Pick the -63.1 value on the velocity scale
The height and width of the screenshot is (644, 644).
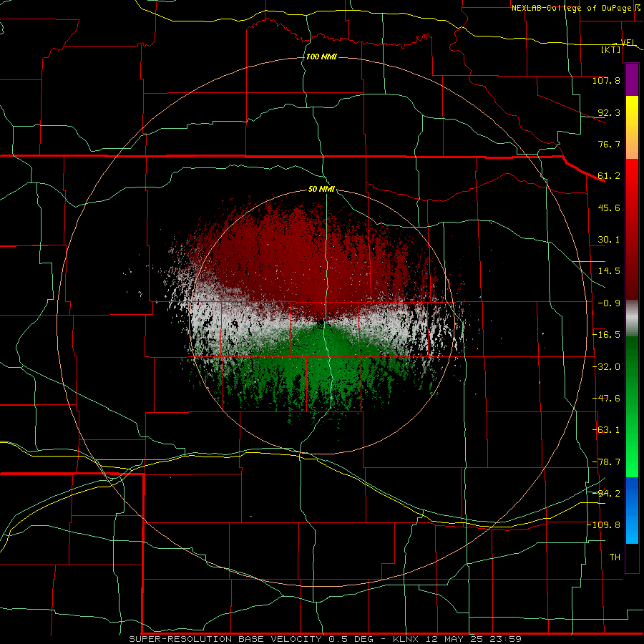[606, 430]
